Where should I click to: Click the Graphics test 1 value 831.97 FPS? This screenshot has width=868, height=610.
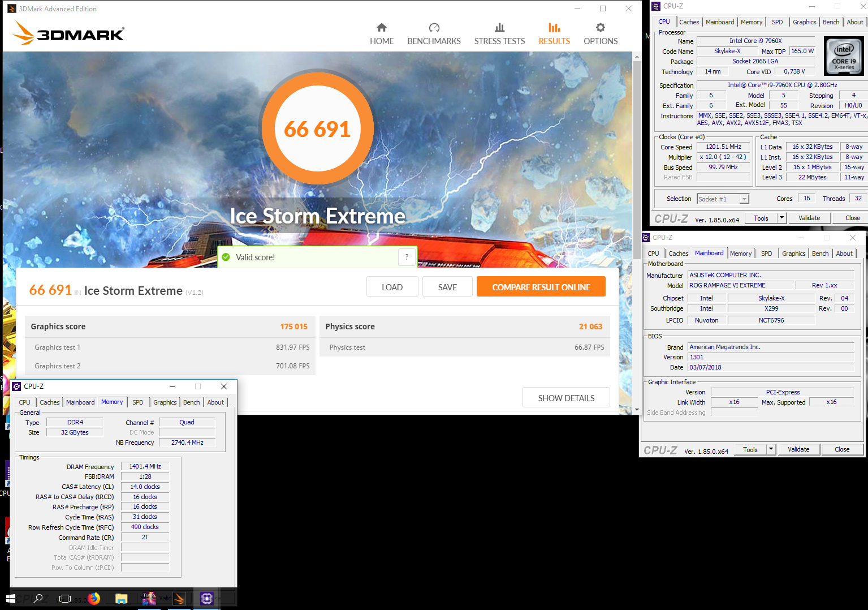(x=293, y=347)
